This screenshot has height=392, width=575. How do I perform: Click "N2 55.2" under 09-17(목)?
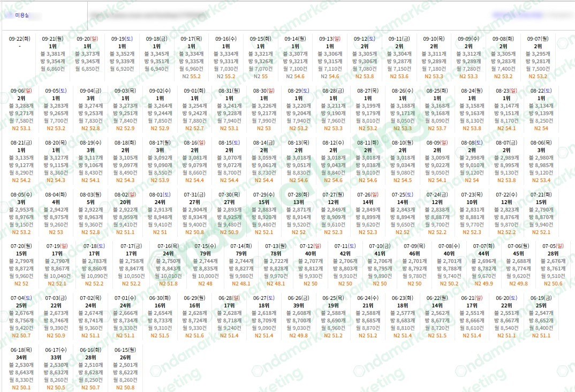[192, 76]
